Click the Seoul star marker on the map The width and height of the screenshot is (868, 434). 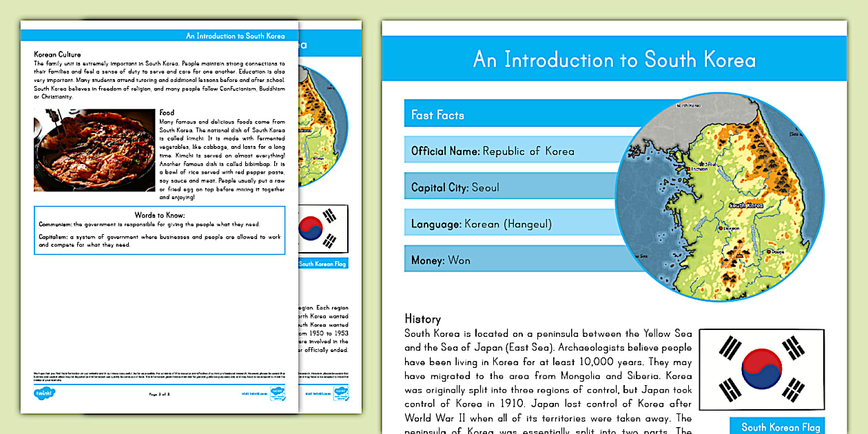coord(701,164)
